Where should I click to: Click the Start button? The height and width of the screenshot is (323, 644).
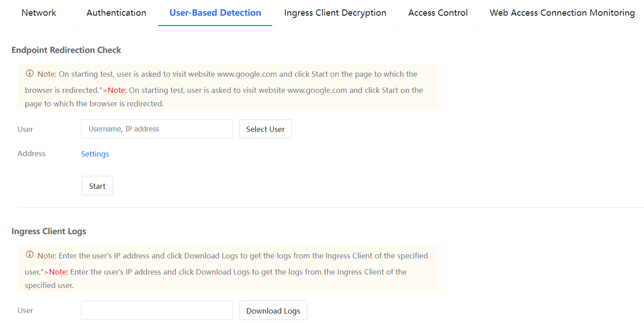97,186
